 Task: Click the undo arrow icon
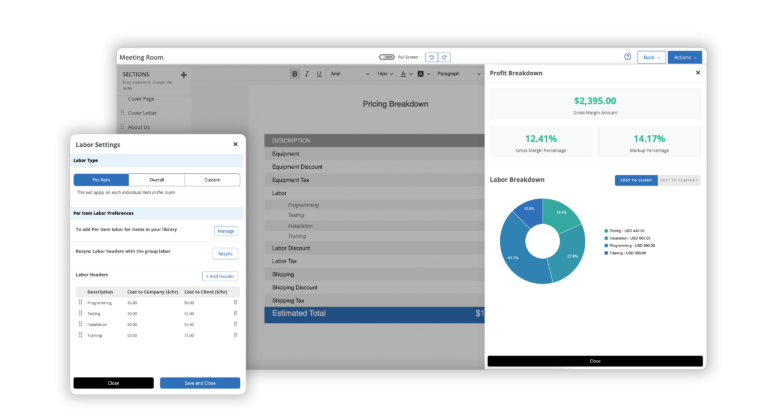click(x=432, y=57)
